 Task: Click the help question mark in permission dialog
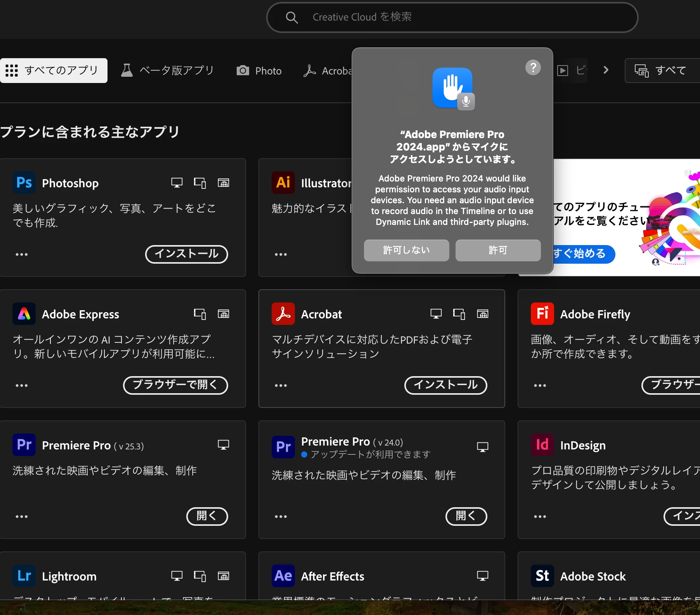click(x=533, y=67)
